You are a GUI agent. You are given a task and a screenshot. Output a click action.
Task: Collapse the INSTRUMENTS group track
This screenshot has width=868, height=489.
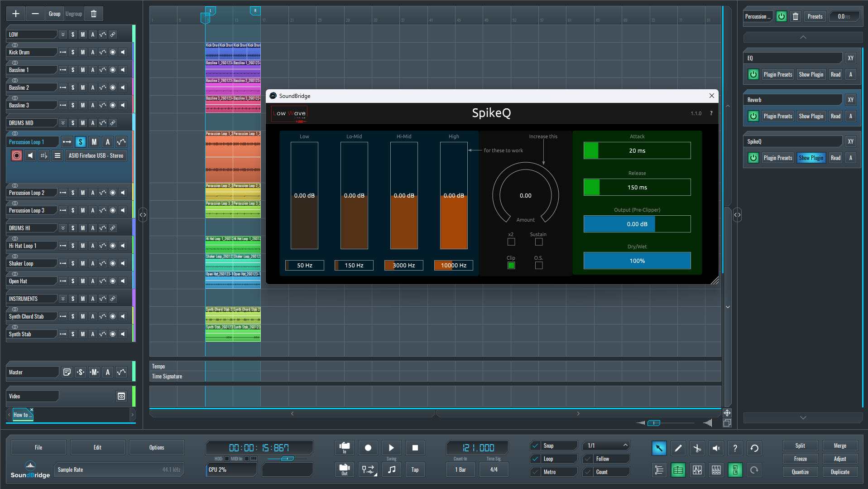click(x=63, y=299)
